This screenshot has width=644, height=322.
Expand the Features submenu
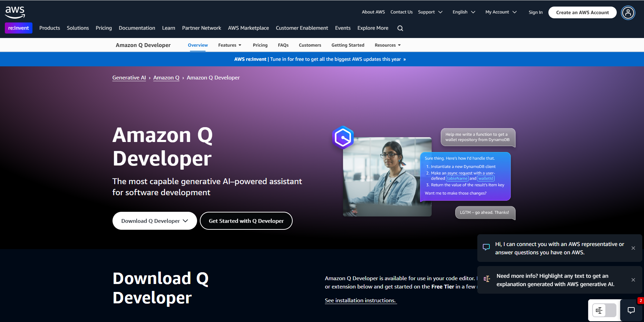230,45
